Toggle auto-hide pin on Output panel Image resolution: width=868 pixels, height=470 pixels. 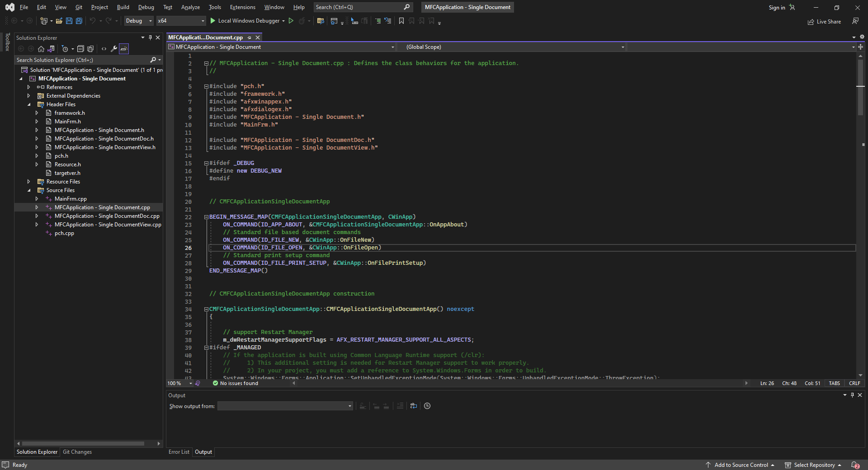[x=852, y=395]
